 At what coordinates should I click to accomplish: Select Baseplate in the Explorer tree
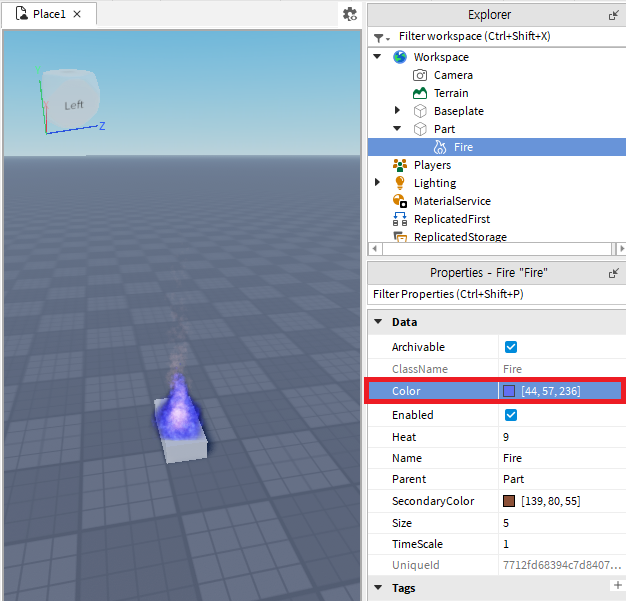[x=459, y=111]
